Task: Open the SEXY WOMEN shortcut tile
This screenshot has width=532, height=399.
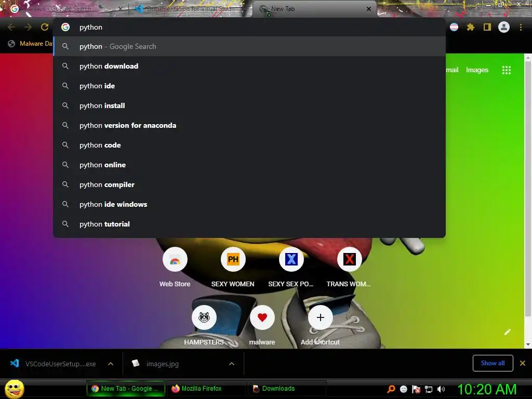Action: point(233,260)
